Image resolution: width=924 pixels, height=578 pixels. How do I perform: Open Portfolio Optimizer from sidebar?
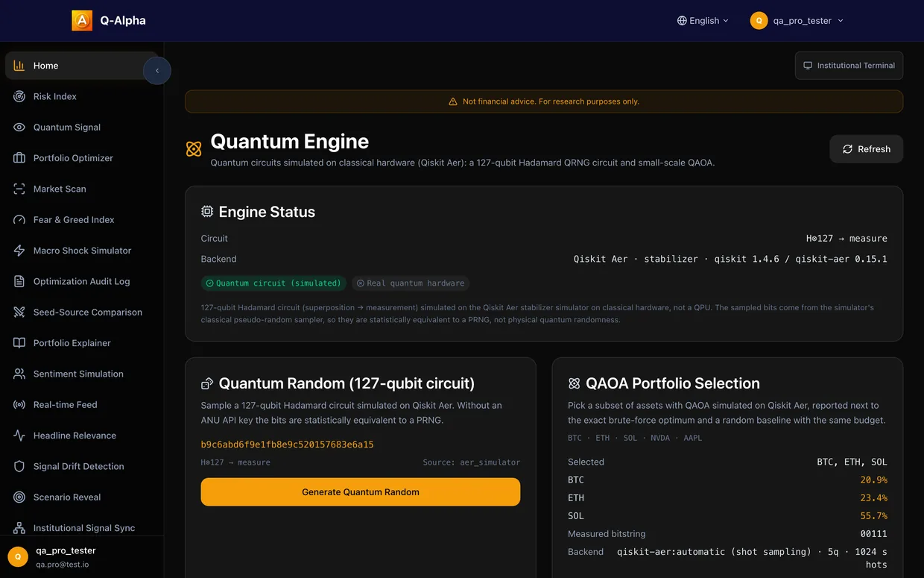coord(82,158)
